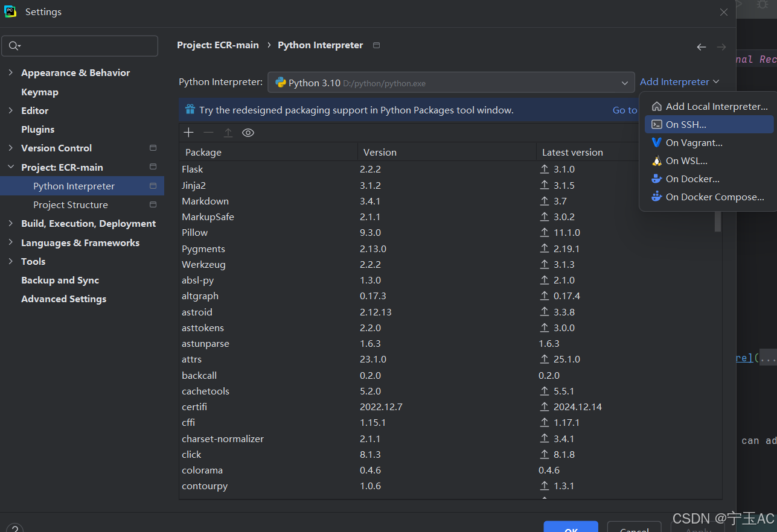Open the Python Interpreter dropdown

coord(451,83)
